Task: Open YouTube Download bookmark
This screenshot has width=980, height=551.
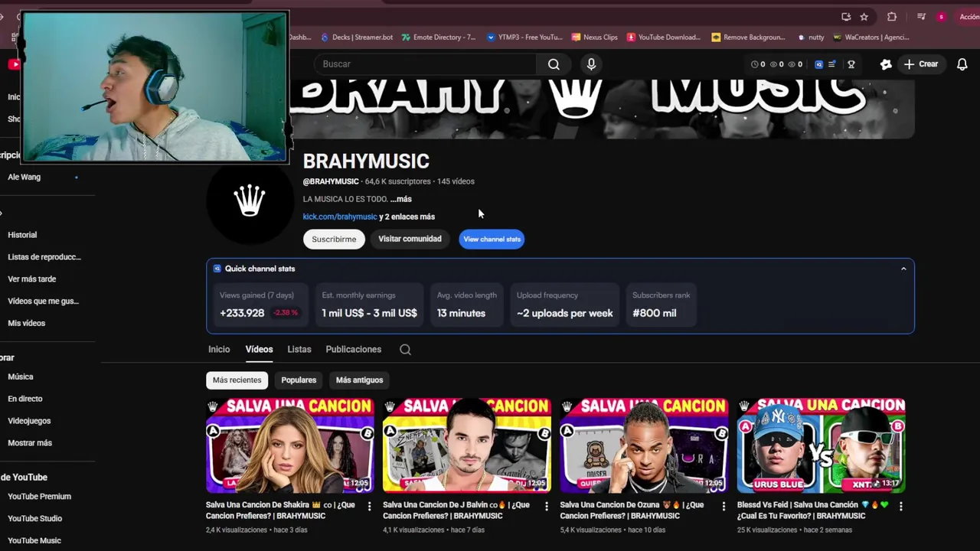Action: [x=664, y=37]
